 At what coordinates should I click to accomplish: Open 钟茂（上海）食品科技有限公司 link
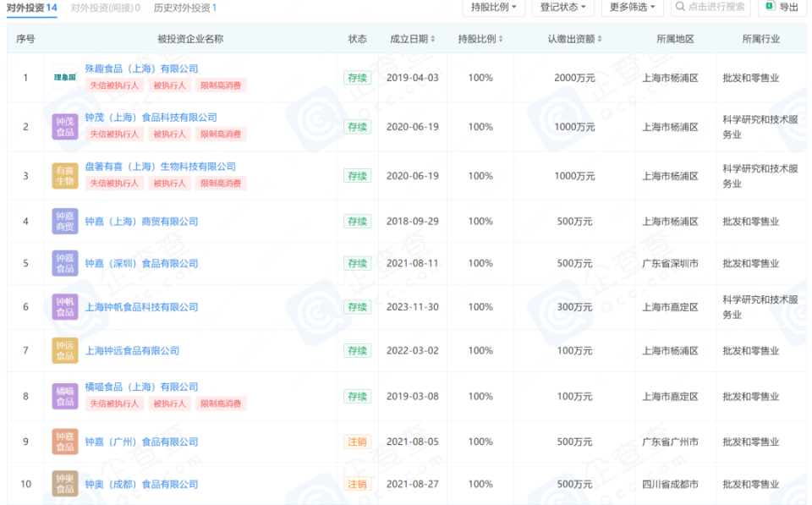point(151,118)
